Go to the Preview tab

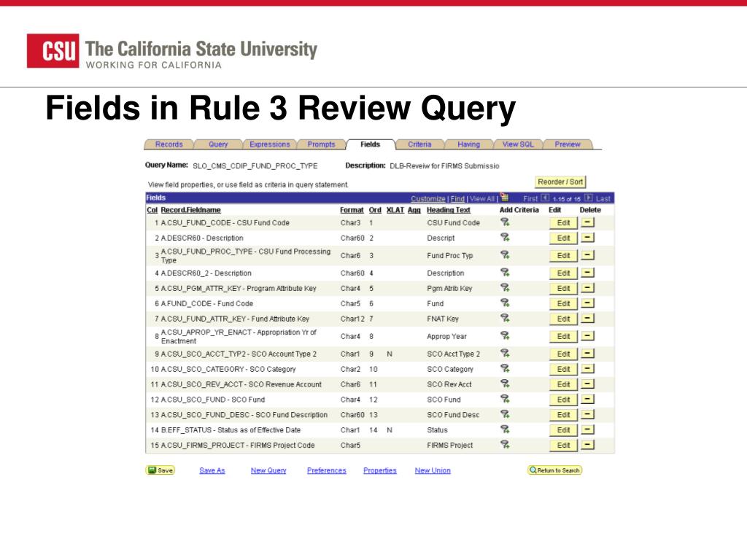point(568,144)
